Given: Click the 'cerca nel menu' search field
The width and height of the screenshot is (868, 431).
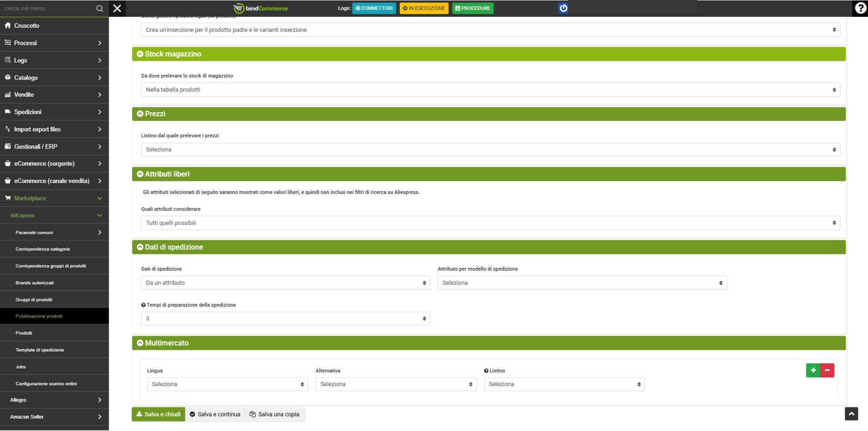Looking at the screenshot, I should tap(48, 9).
